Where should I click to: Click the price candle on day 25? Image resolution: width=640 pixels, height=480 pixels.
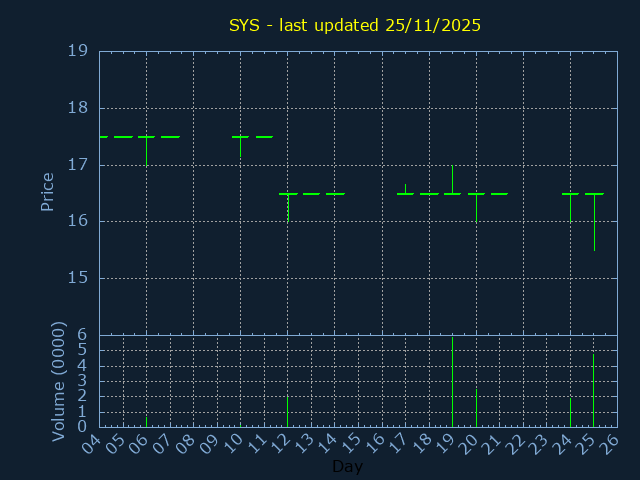coord(594,220)
